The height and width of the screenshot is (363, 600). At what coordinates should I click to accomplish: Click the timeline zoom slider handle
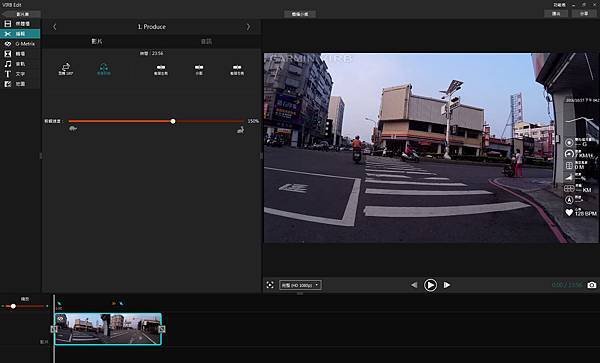pos(13,306)
